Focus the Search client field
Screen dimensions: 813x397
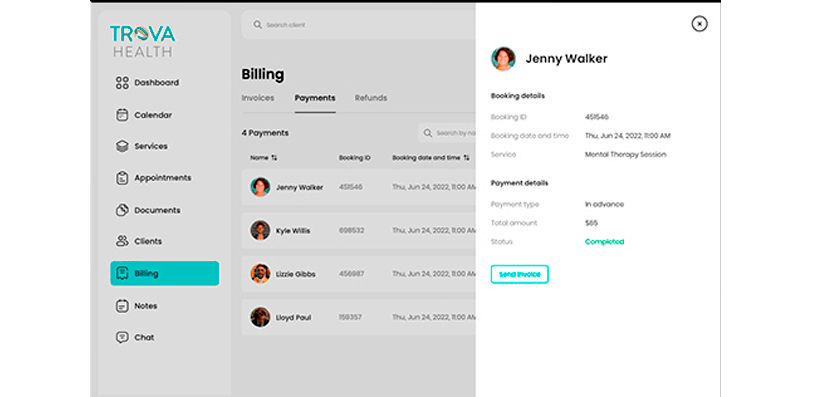[359, 25]
